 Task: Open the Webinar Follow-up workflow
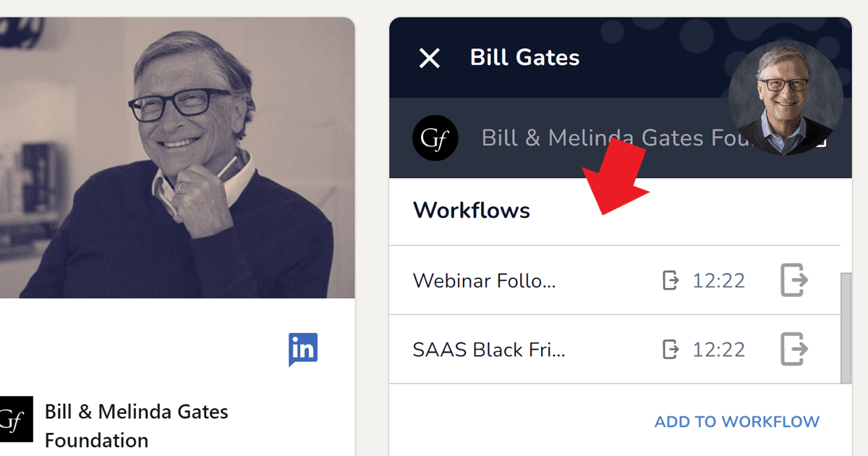(x=485, y=280)
